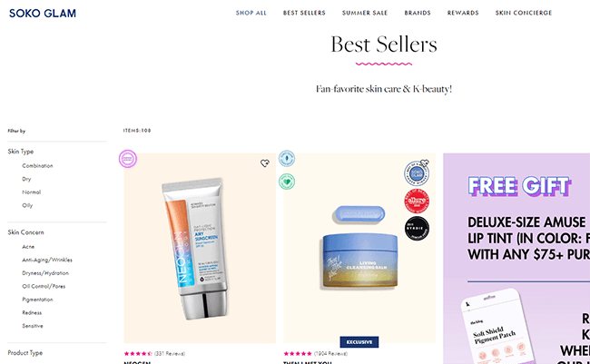Open the Shop All menu
The image size is (590, 364).
tap(251, 13)
